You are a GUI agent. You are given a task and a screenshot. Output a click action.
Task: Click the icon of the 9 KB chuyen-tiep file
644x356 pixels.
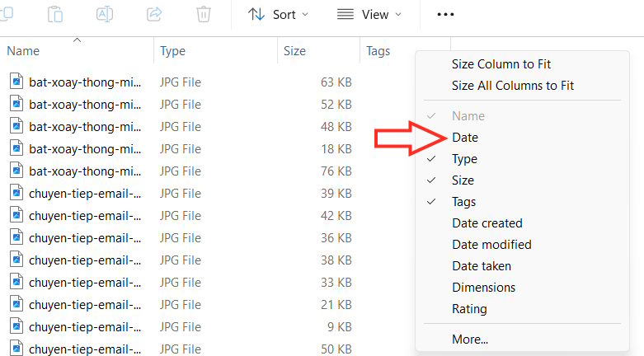coord(16,327)
